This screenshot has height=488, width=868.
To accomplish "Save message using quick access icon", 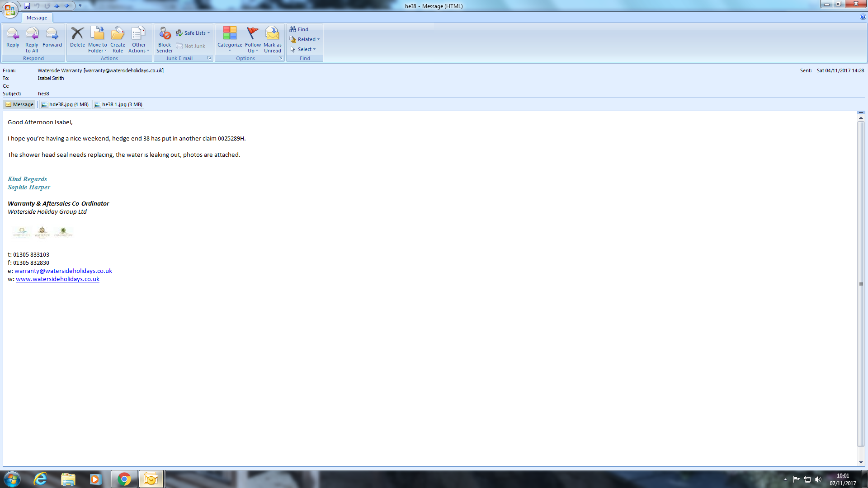I will 27,6.
